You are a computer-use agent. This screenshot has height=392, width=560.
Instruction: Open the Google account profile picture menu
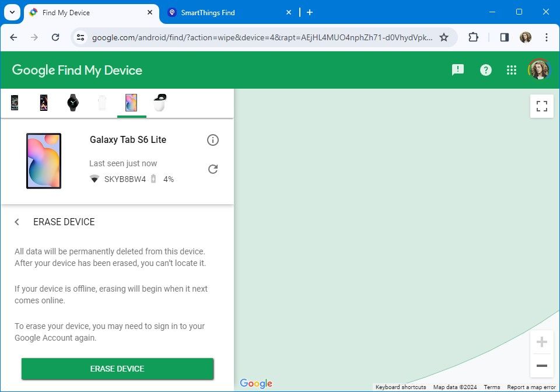(x=539, y=69)
